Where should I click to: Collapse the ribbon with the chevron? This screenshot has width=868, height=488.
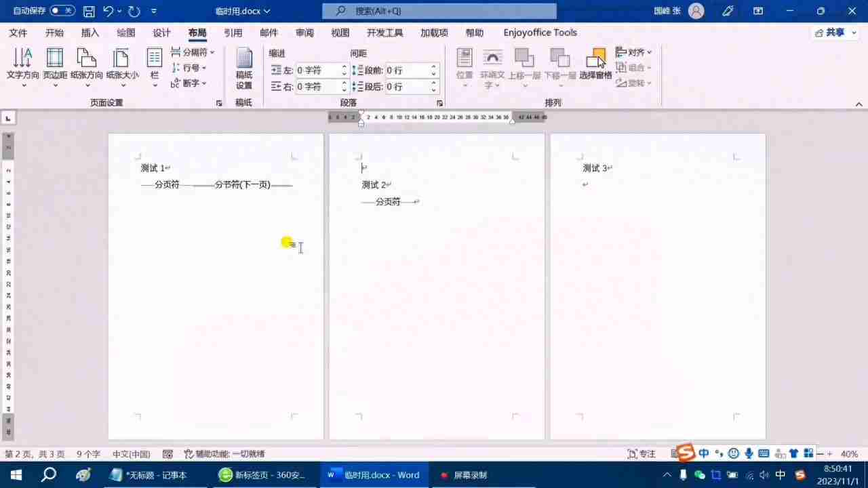tap(859, 104)
